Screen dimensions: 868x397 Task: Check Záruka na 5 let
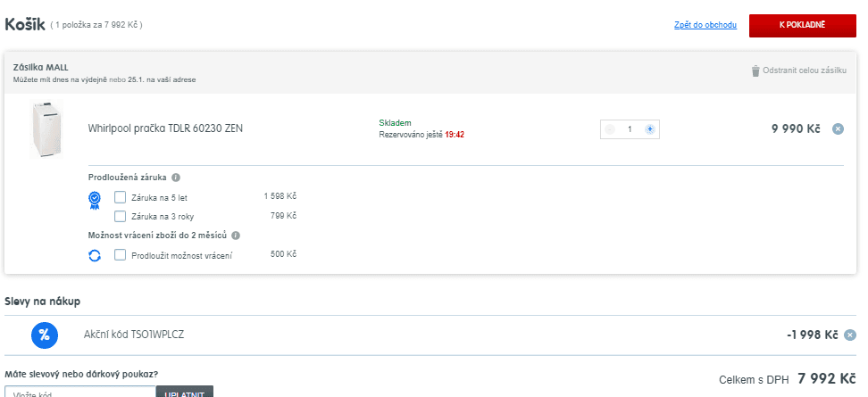click(x=121, y=197)
